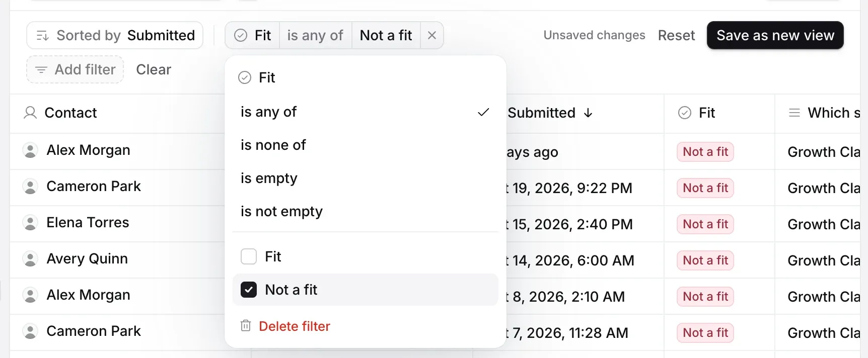This screenshot has height=358, width=868.
Task: Open the Fit field selector in filter chip
Action: [x=253, y=35]
